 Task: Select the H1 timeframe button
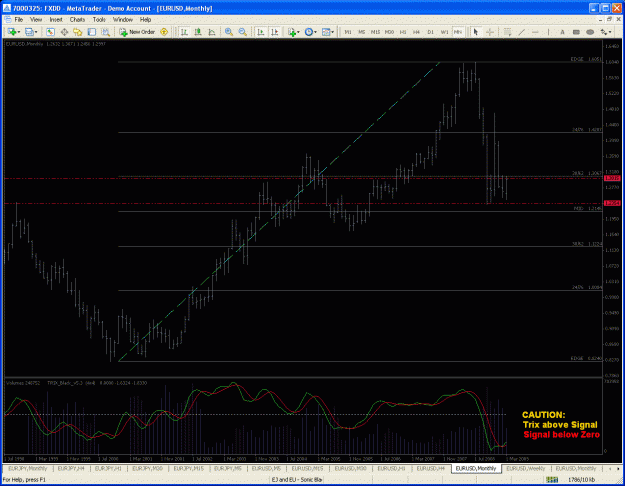point(403,32)
